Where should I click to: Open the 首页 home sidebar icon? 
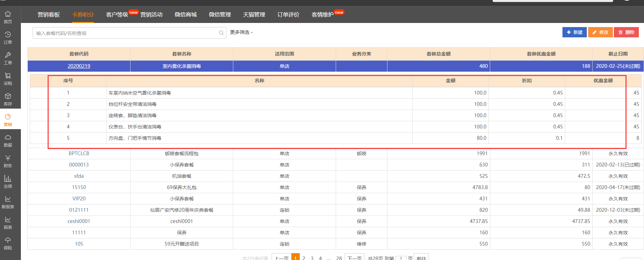coord(8,17)
